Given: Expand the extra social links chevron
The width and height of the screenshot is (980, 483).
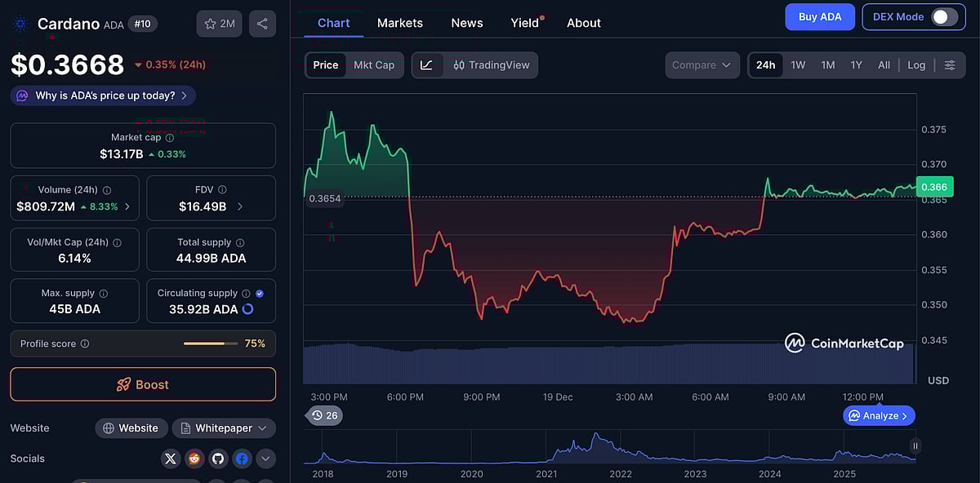Looking at the screenshot, I should (x=265, y=459).
